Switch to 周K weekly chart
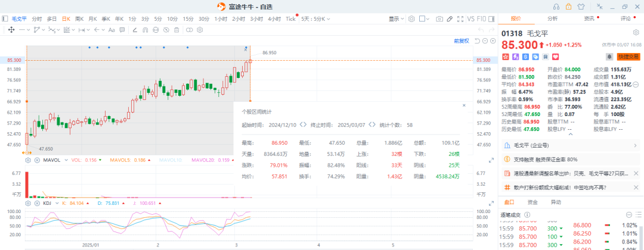Viewport: 644px width, 250px height. tap(79, 19)
